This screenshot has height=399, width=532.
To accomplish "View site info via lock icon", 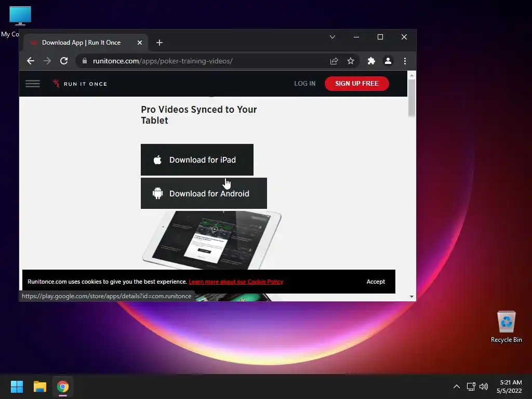I will click(85, 61).
